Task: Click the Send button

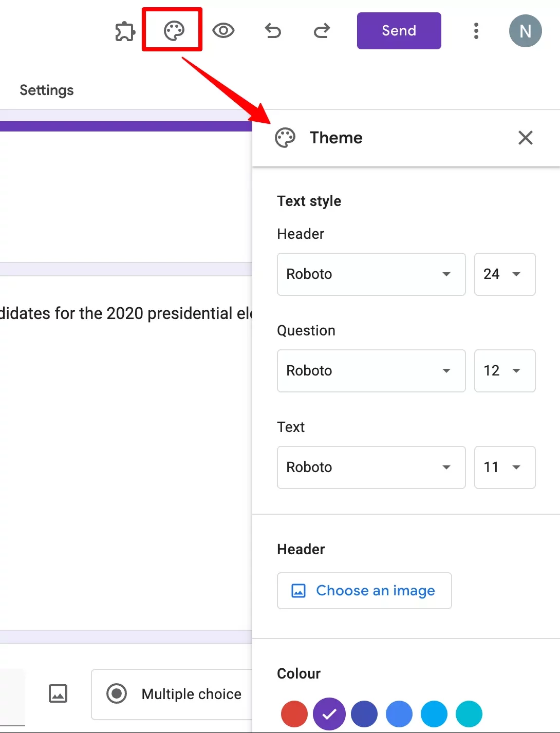Action: 399,31
